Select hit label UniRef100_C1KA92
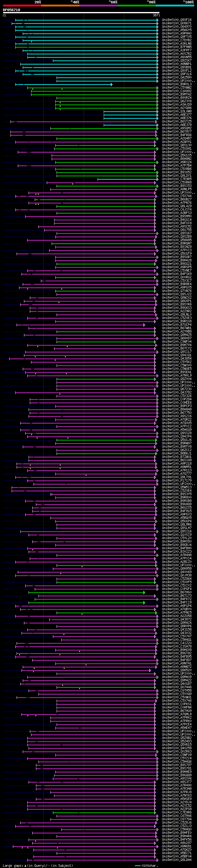Viewport: 197px width, 868px height. [x=177, y=91]
